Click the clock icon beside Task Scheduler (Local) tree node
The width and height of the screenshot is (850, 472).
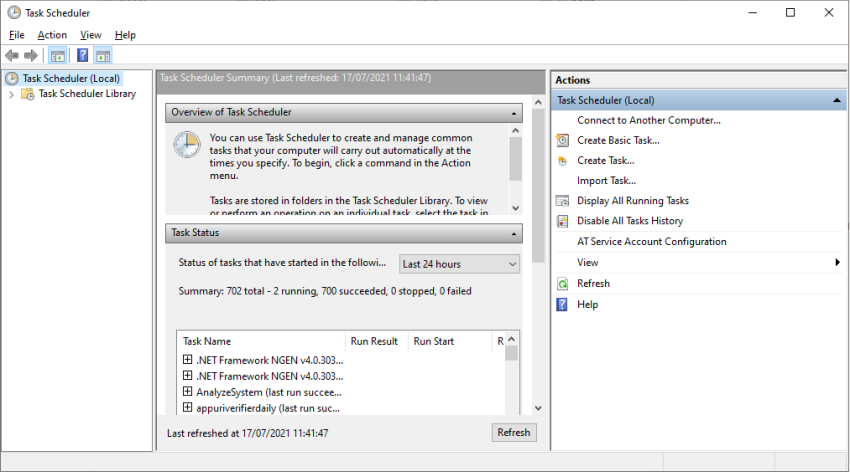(x=12, y=79)
